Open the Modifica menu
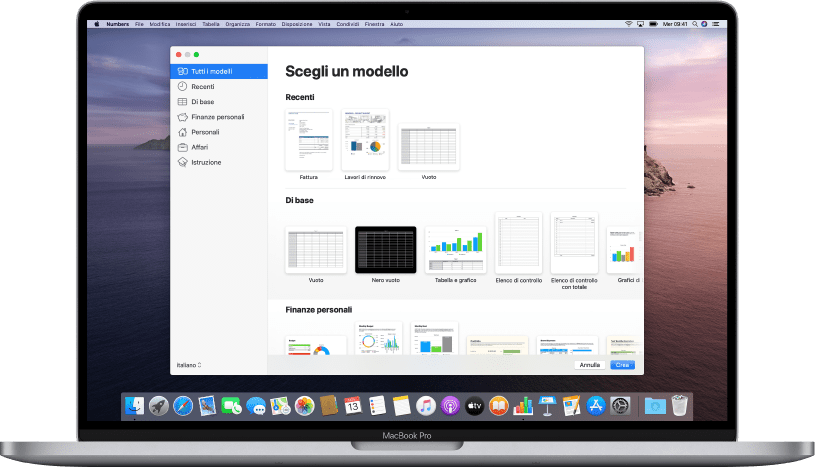This screenshot has height=468, width=817. point(159,24)
